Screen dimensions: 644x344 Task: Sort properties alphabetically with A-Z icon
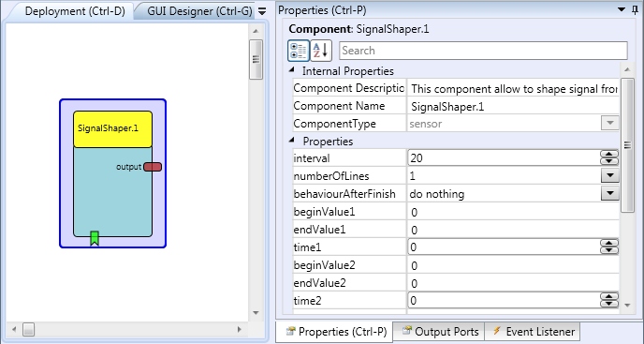click(321, 51)
